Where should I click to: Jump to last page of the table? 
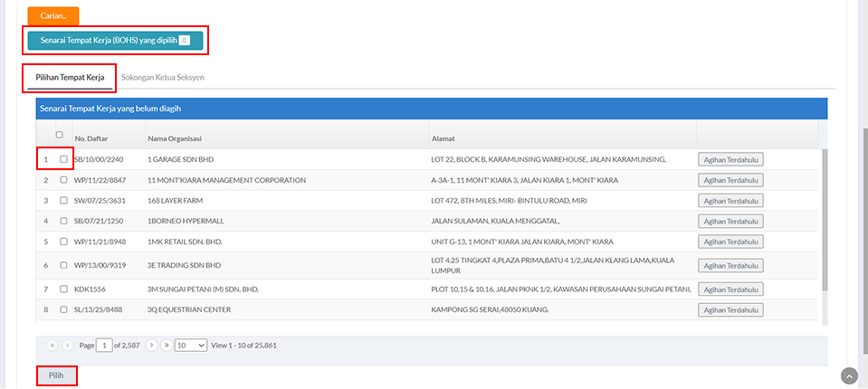click(166, 346)
